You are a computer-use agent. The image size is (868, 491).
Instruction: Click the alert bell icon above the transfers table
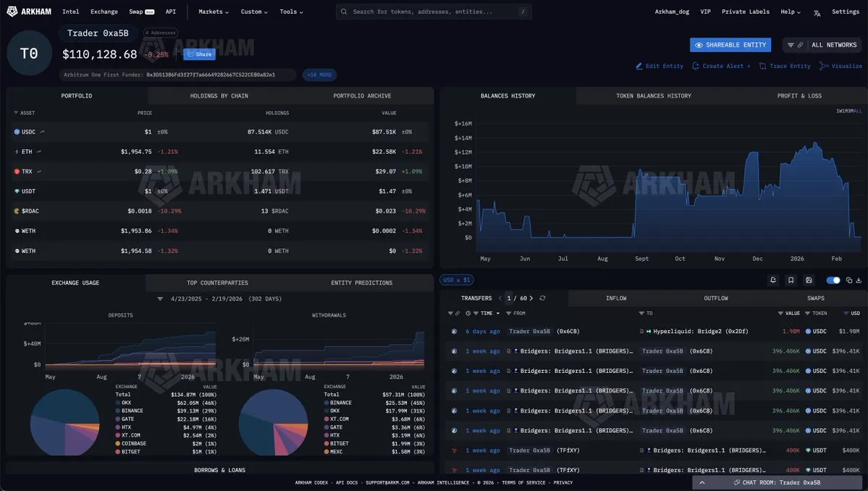pyautogui.click(x=773, y=280)
